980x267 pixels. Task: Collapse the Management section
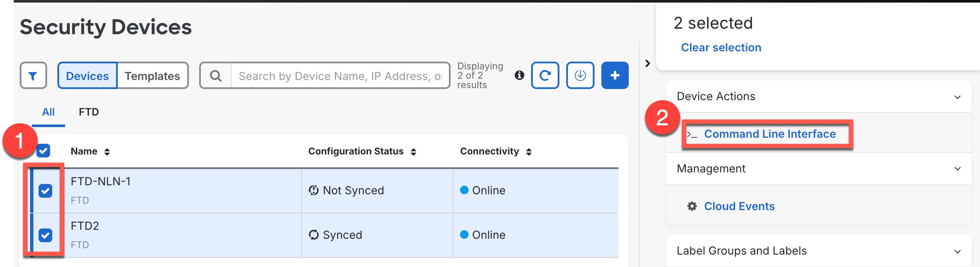point(957,169)
